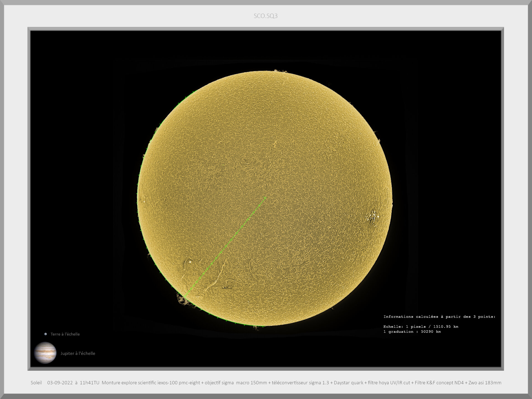Click the Jupiter scale image
532x399 pixels.
pyautogui.click(x=45, y=353)
